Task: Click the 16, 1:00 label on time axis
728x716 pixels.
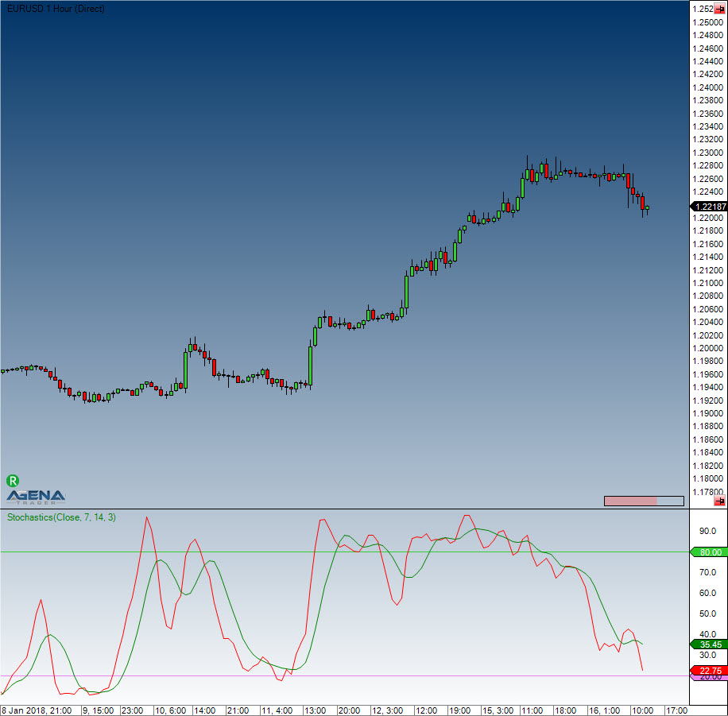Action: coord(604,710)
